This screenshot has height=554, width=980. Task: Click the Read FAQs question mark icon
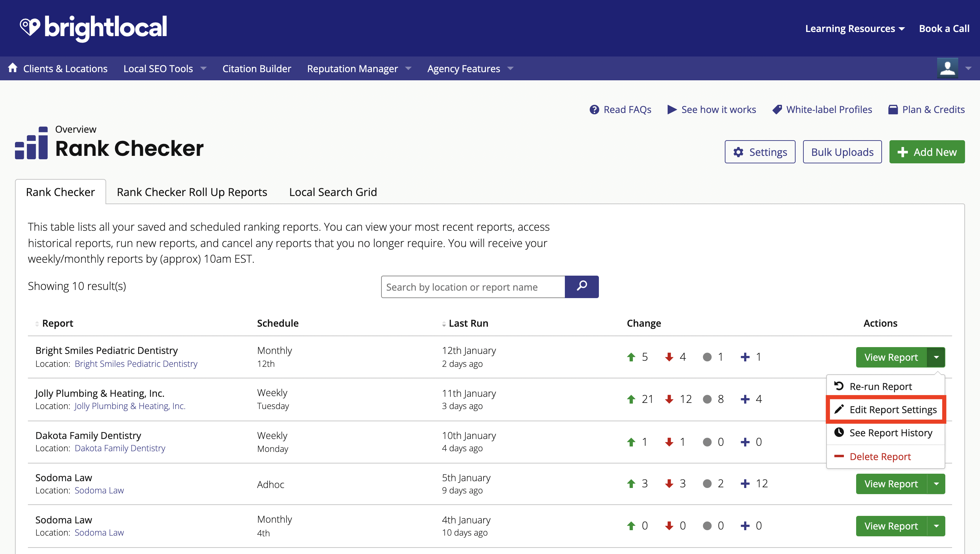594,110
